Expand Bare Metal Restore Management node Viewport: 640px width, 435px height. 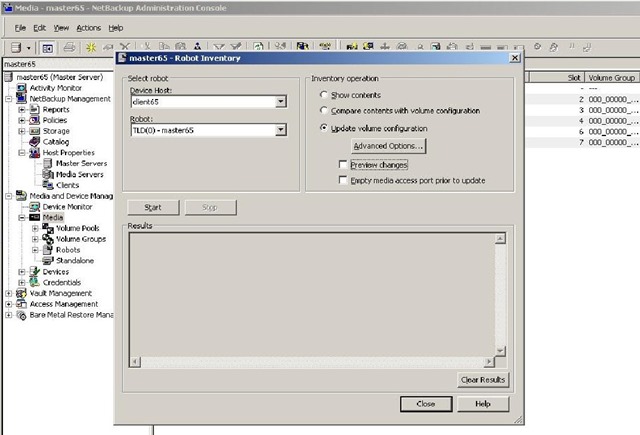9,315
